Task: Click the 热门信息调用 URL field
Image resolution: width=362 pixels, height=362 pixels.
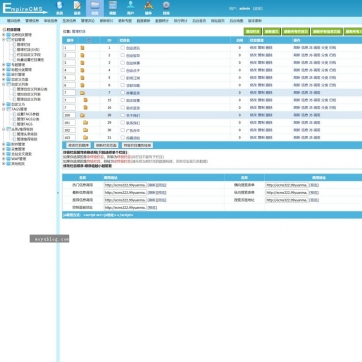Action: click(x=125, y=185)
